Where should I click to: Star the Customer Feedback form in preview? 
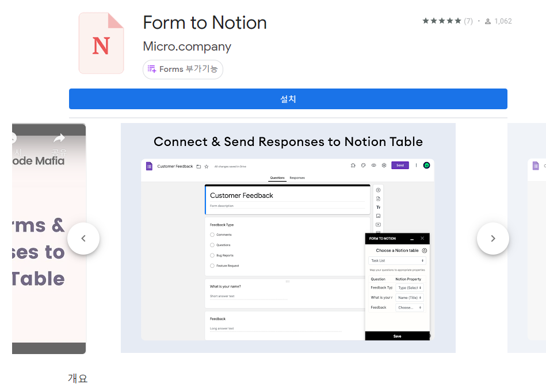(206, 167)
